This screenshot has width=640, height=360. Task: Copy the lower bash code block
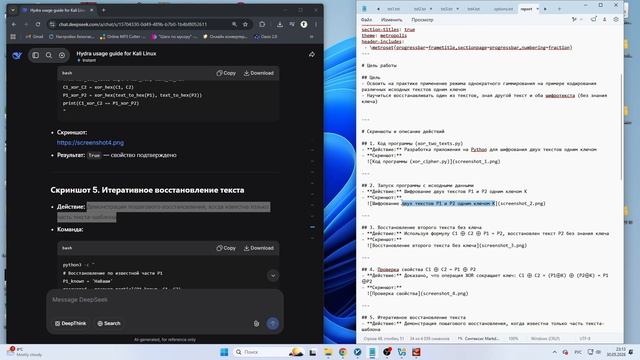tap(226, 248)
